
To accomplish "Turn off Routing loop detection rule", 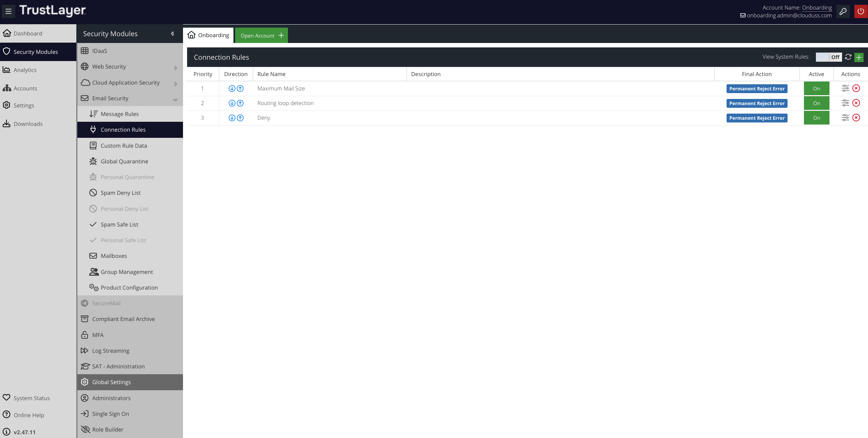I will pyautogui.click(x=816, y=103).
